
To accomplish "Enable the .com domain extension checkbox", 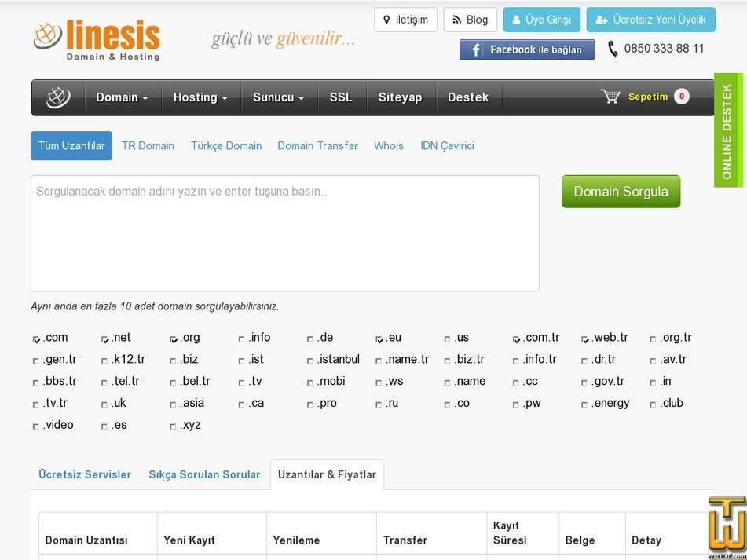I will (x=36, y=338).
